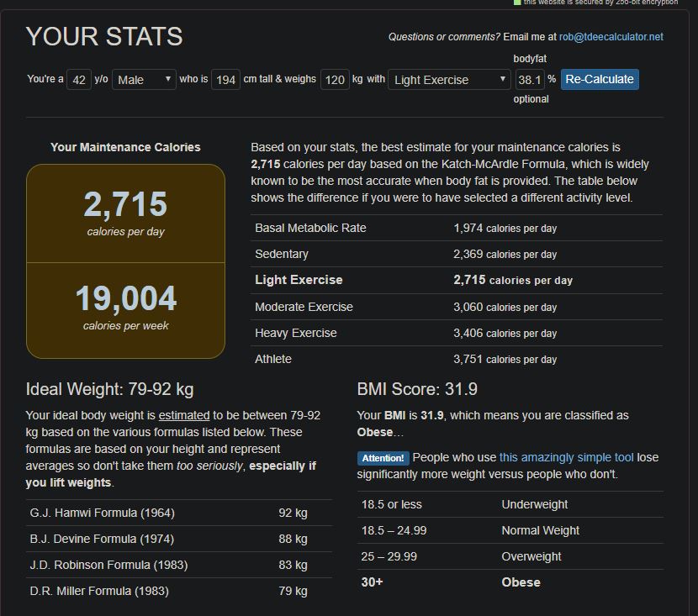Click the bodyfat percentage input field
The image size is (698, 616).
coord(529,80)
